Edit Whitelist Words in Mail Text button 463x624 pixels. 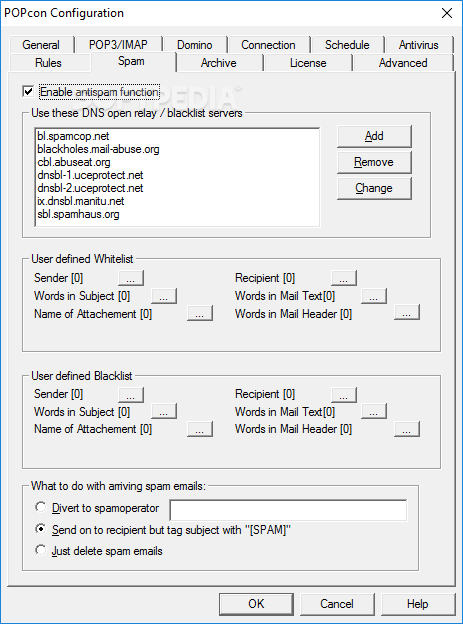coord(374,296)
